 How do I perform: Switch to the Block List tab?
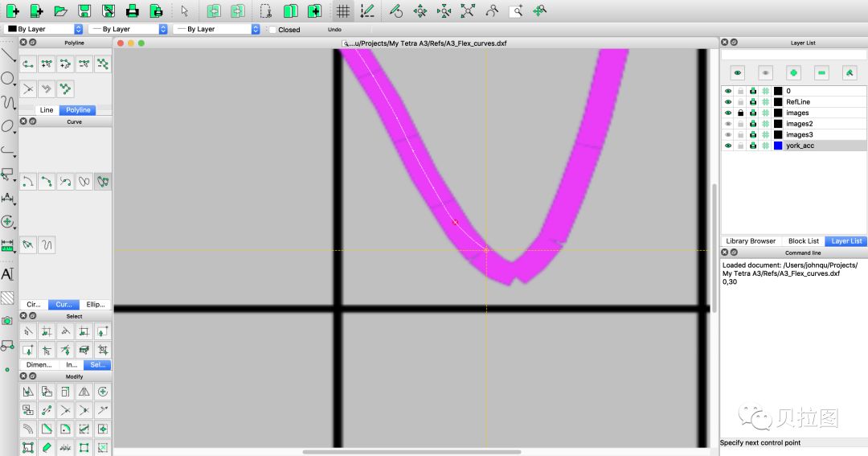pyautogui.click(x=803, y=241)
